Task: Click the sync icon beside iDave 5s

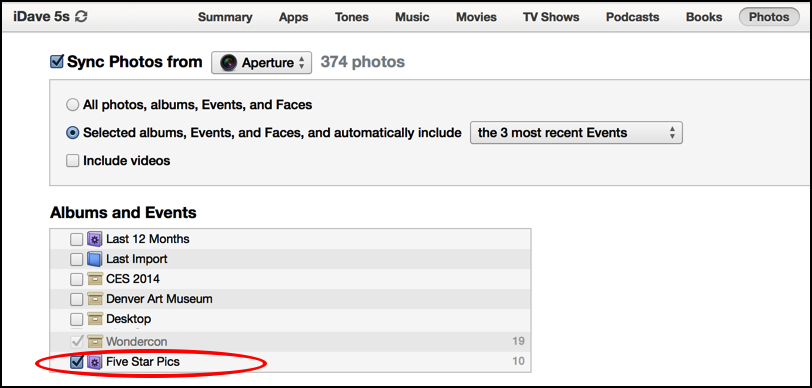Action: tap(81, 17)
